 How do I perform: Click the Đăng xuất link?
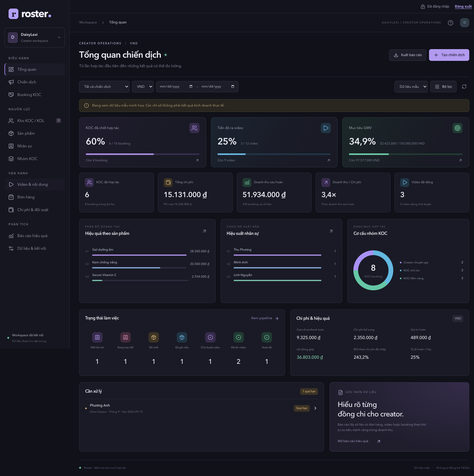[463, 6]
